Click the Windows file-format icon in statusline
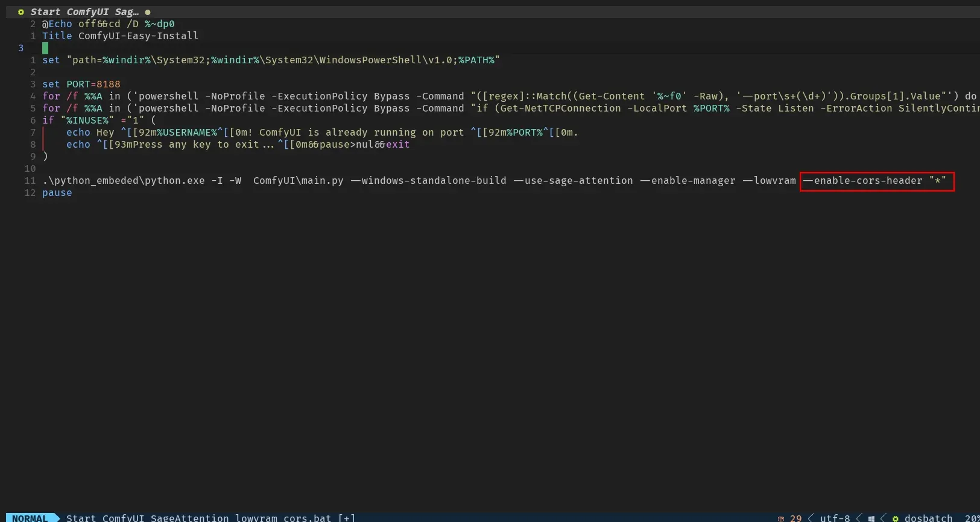Image resolution: width=980 pixels, height=522 pixels. click(871, 518)
